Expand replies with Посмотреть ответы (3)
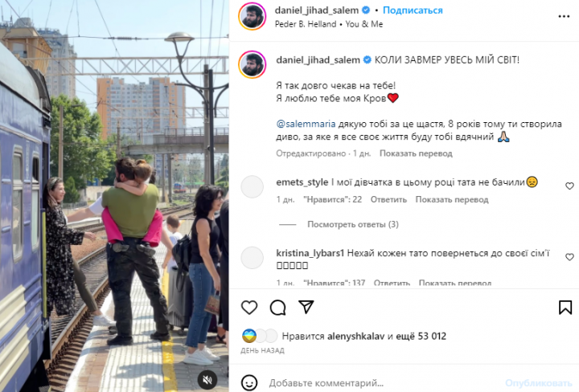The image size is (579, 392). (353, 224)
